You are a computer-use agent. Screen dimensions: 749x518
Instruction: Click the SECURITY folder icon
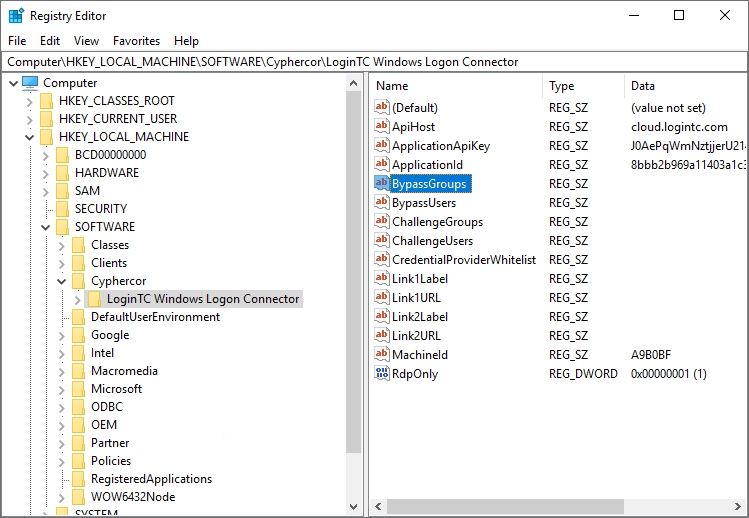(63, 209)
